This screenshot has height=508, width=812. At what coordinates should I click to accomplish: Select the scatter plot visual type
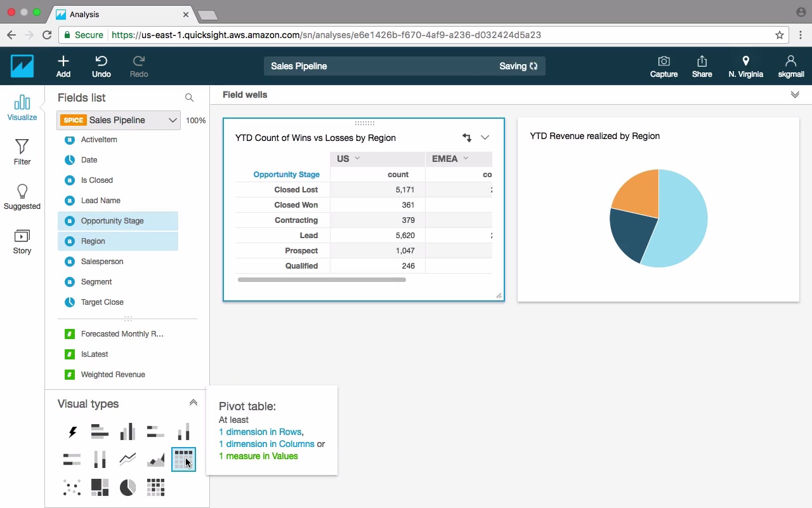(72, 487)
